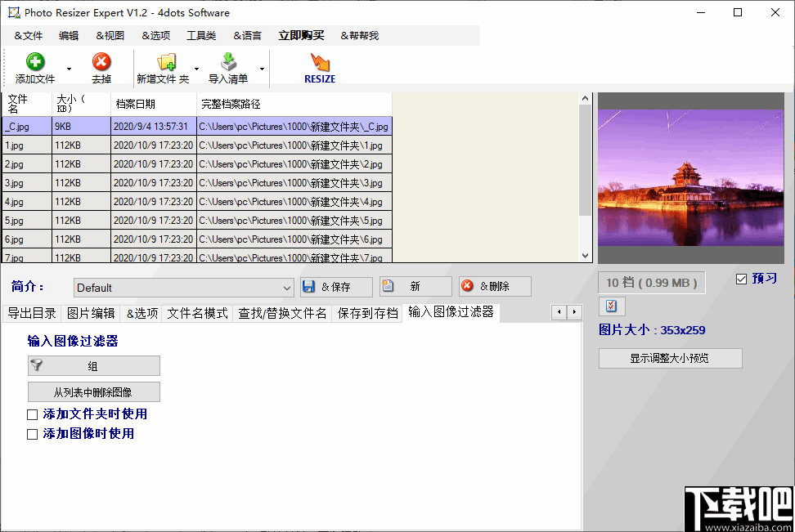Click the 添加文件 add files icon

(x=36, y=61)
